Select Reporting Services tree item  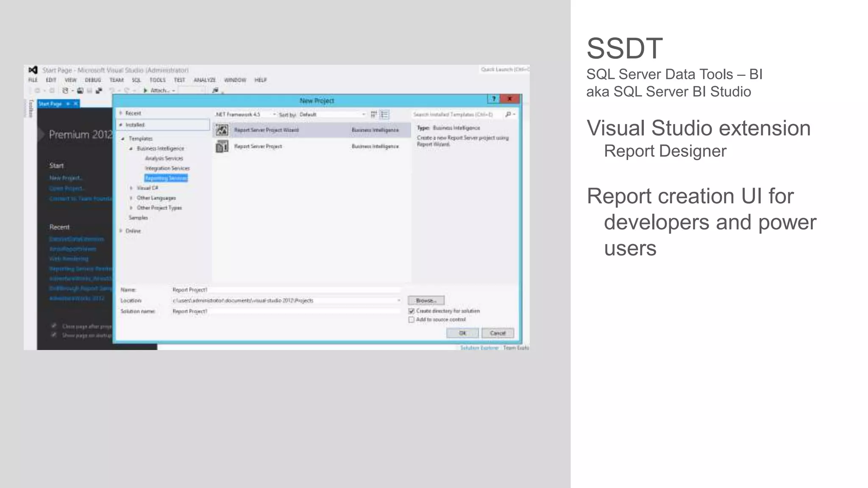pyautogui.click(x=166, y=178)
